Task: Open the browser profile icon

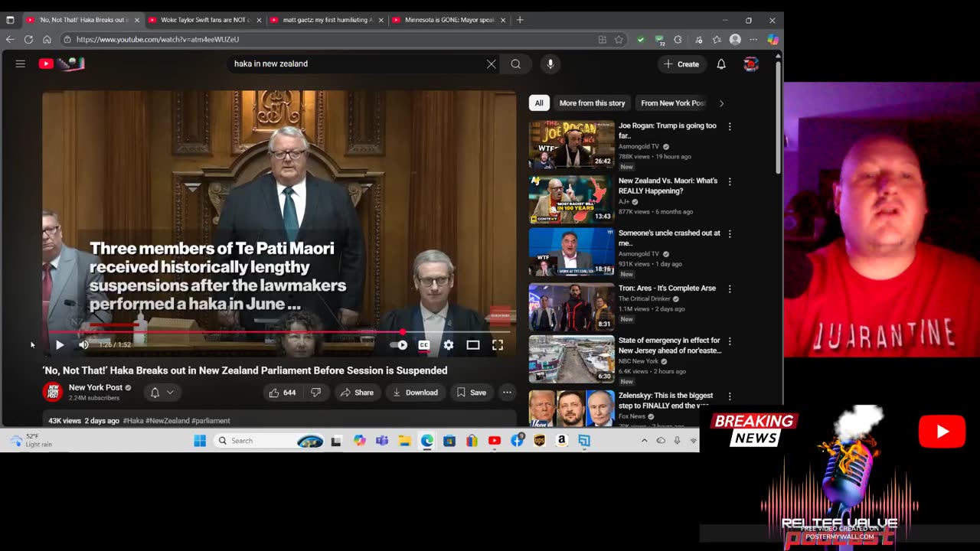Action: (735, 40)
